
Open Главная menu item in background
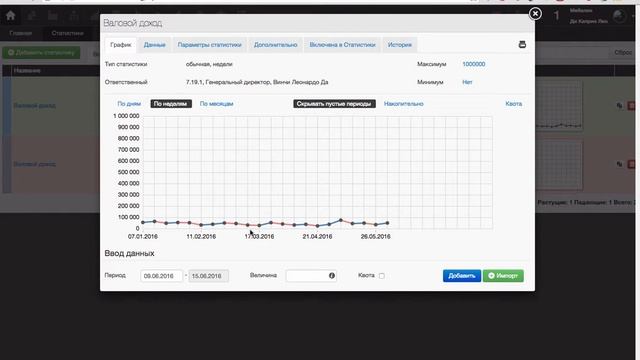pos(20,33)
